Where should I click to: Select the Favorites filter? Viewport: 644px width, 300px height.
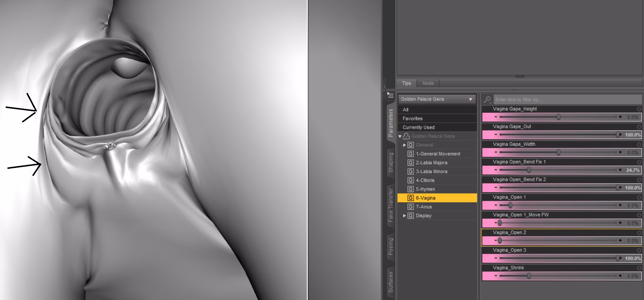click(x=412, y=119)
